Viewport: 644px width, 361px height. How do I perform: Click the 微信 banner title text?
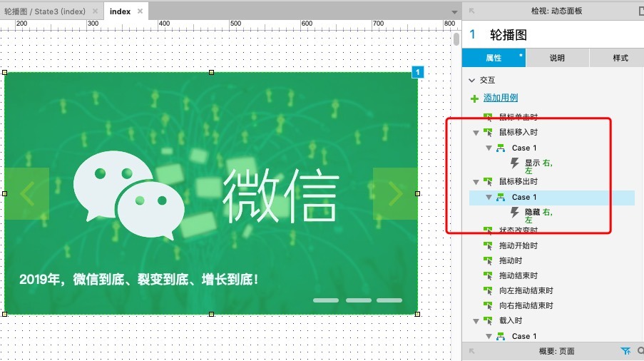[x=281, y=196]
